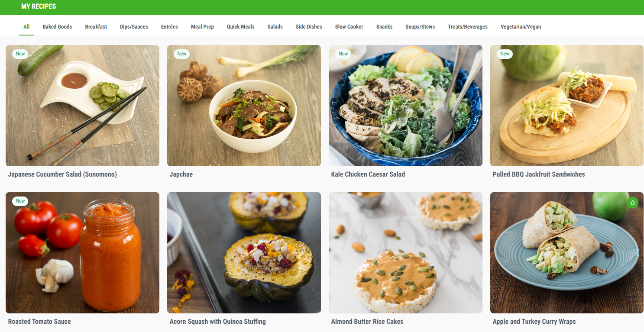
Task: Click Apple and Turkey Curry Wraps title
Action: [x=534, y=322]
